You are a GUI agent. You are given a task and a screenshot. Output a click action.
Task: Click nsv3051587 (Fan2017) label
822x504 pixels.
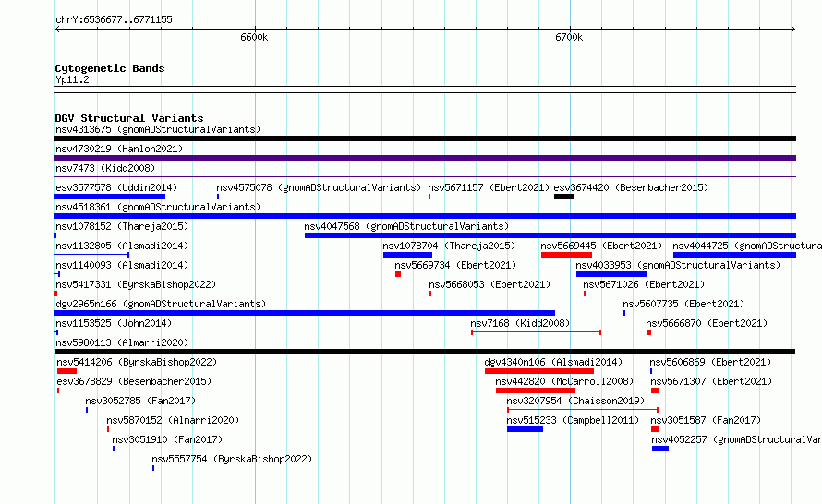pos(706,420)
